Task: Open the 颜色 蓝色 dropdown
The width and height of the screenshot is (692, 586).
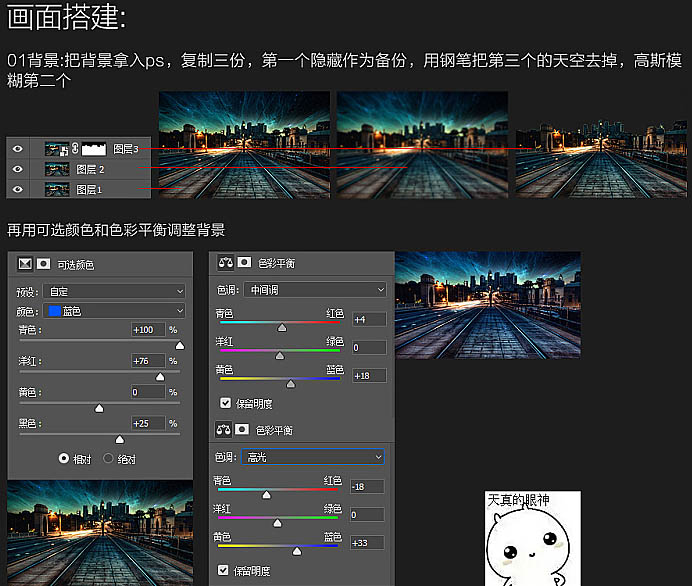Action: point(114,311)
